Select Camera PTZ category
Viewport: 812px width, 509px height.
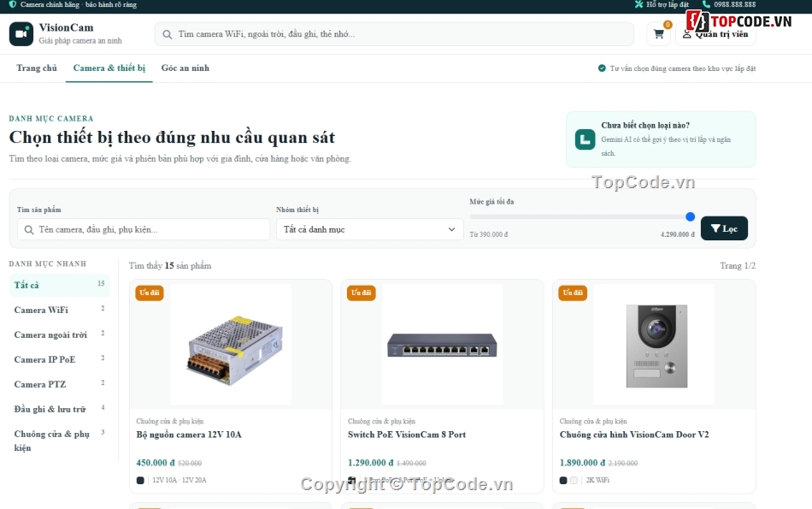[x=60, y=385]
